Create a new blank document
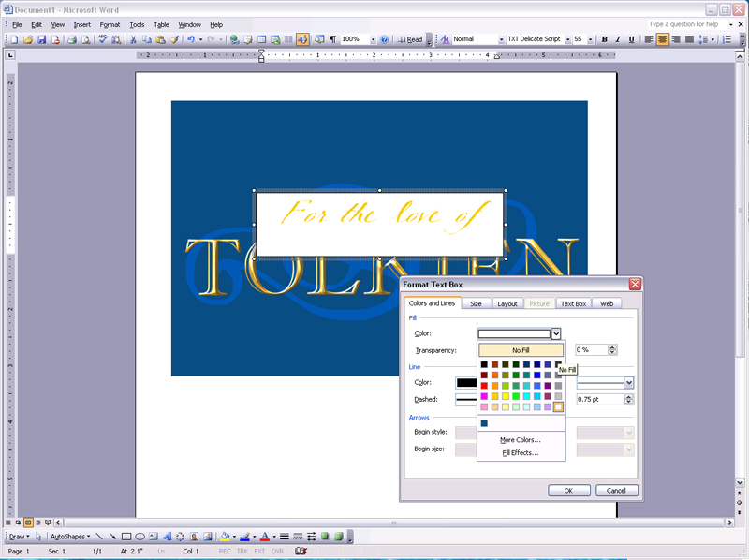The width and height of the screenshot is (749, 560). point(14,39)
